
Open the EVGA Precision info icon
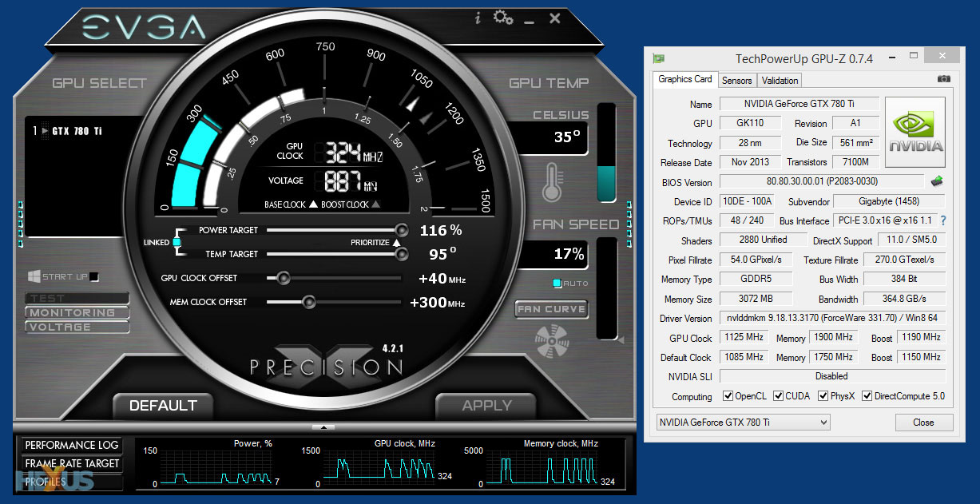tap(478, 18)
